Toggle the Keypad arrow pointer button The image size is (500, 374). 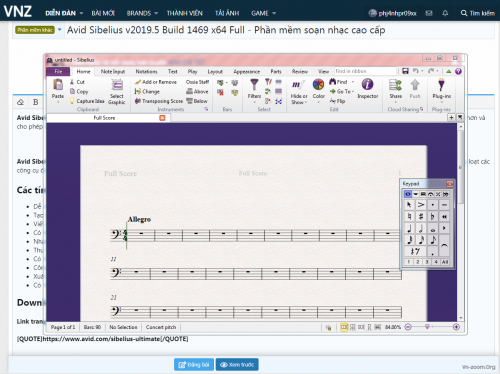click(x=410, y=205)
